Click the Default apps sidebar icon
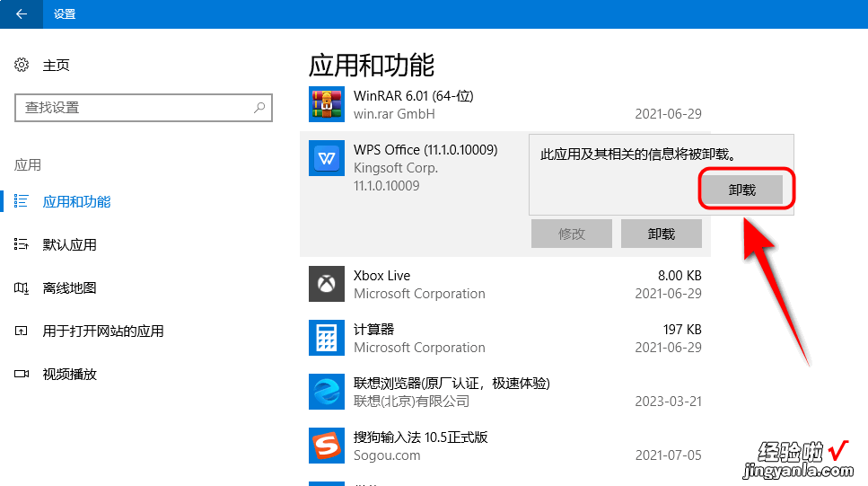Viewport: 868px width, 486px height. (21, 244)
